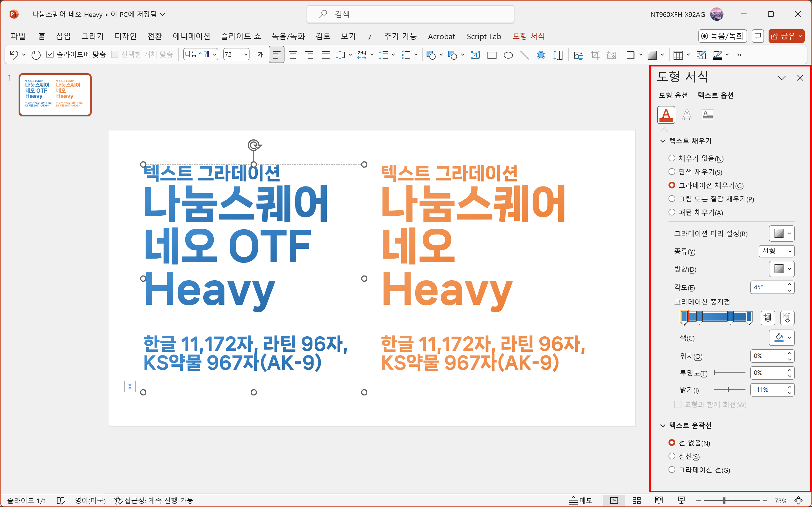Select the rectangle shape tool
Image resolution: width=812 pixels, height=507 pixels.
pyautogui.click(x=491, y=55)
